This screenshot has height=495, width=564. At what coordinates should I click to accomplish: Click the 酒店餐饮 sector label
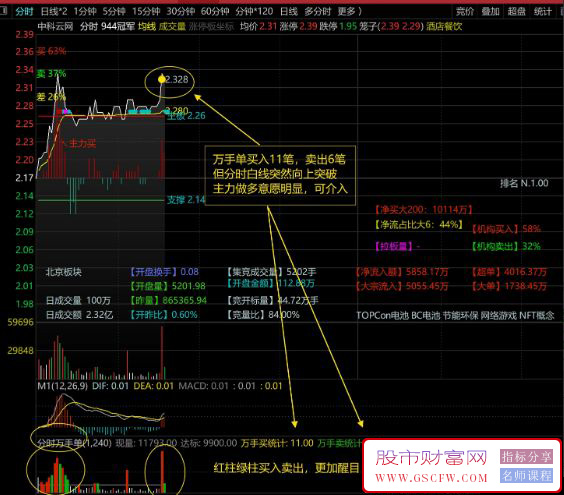point(444,26)
